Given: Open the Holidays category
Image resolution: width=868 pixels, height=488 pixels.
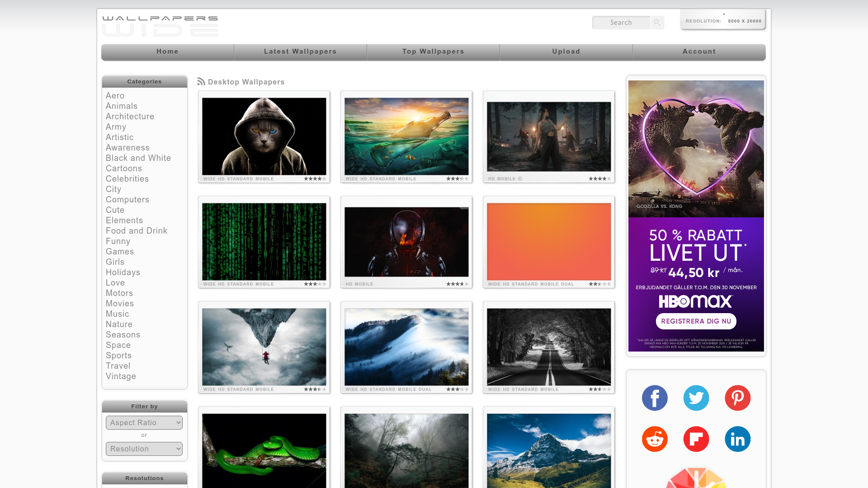Looking at the screenshot, I should 123,272.
